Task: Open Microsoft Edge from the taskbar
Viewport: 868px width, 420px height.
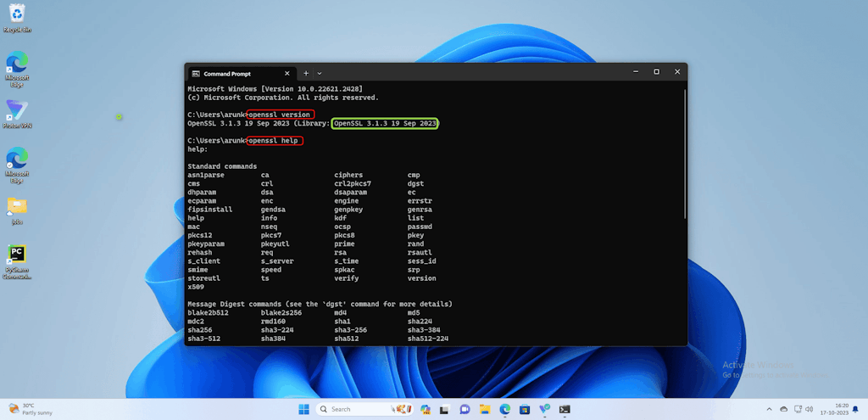Action: (x=505, y=410)
